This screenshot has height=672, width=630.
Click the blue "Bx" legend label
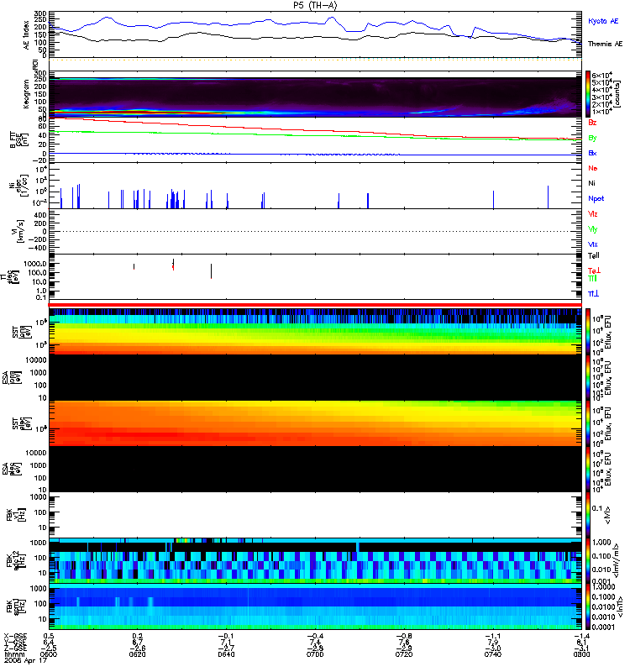point(592,153)
